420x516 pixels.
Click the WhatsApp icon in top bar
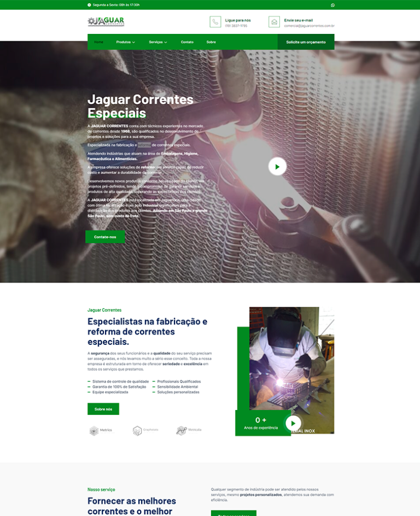(333, 5)
